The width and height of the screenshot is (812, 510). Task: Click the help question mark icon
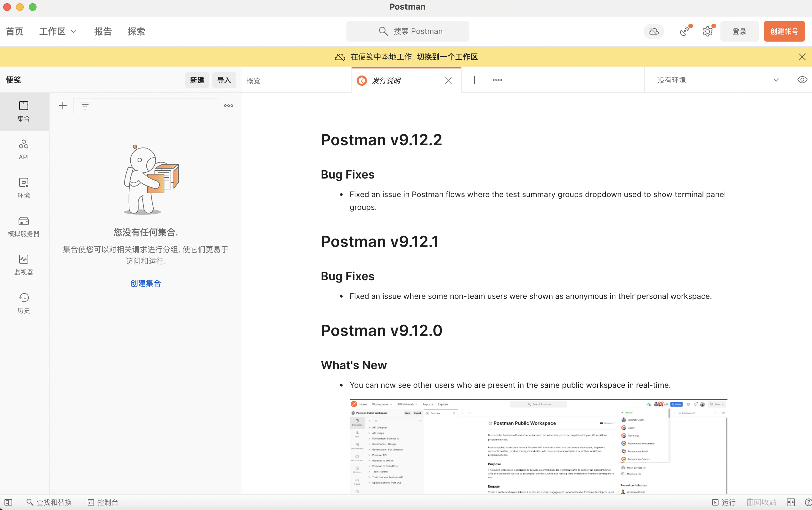click(x=808, y=502)
